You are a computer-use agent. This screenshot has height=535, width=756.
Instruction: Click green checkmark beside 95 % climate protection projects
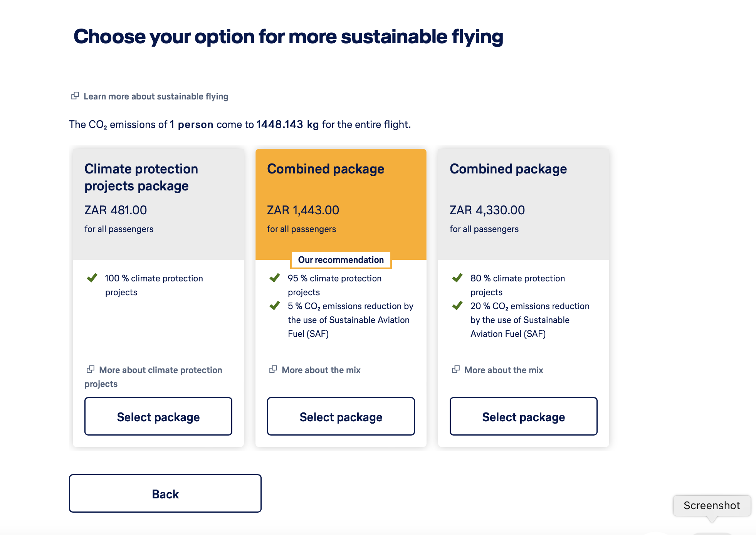[x=275, y=278]
